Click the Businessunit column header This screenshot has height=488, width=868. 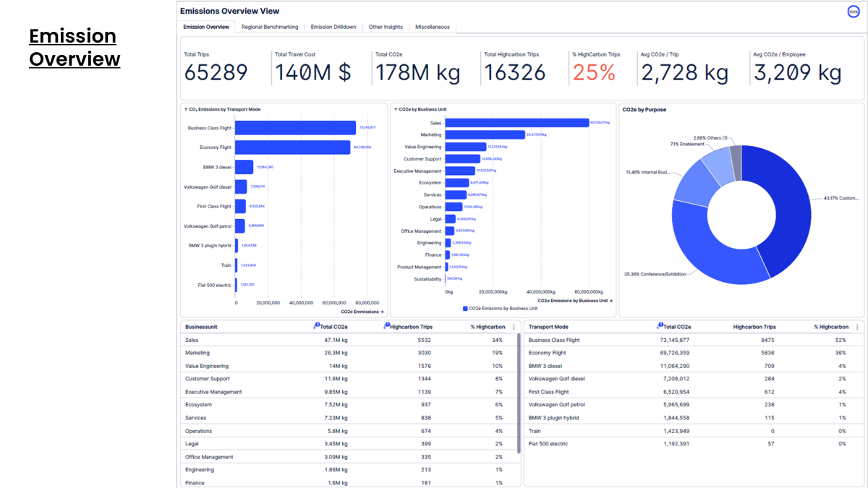[201, 327]
